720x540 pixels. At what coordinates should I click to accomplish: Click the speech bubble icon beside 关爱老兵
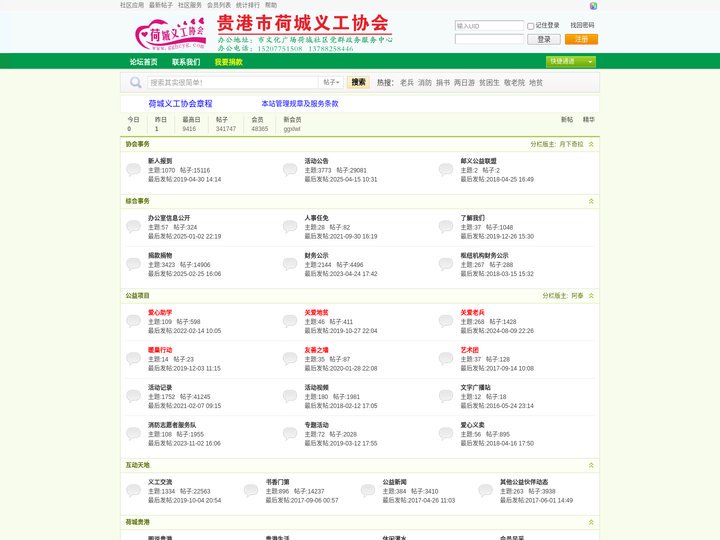[446, 321]
